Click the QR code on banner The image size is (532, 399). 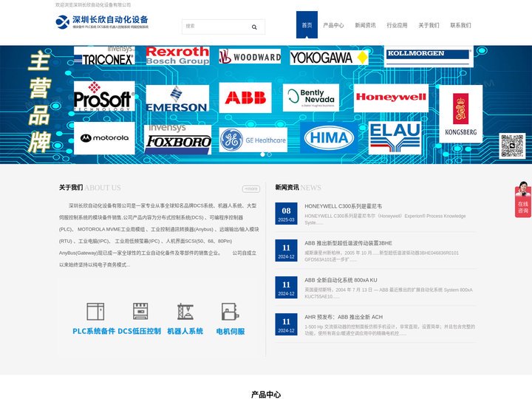click(x=512, y=146)
